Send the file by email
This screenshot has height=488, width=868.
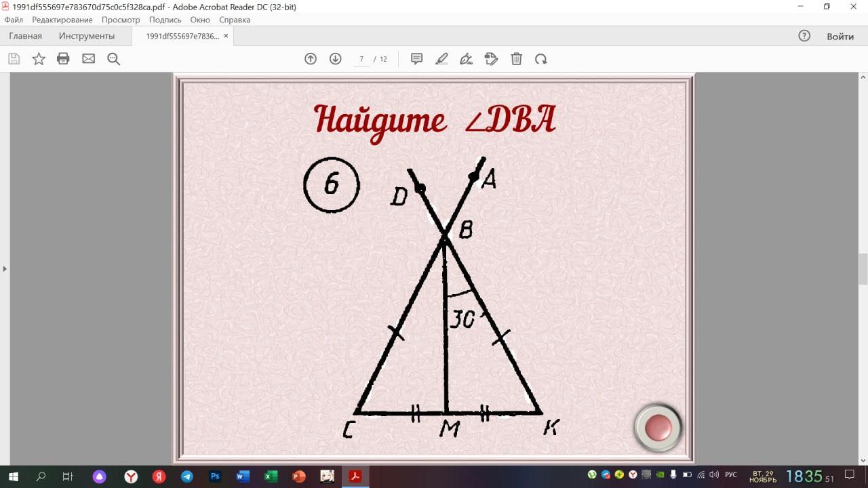point(88,59)
